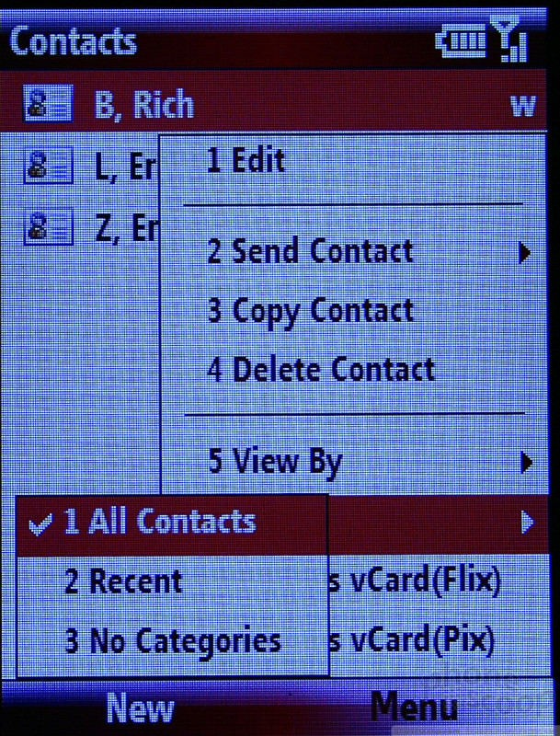Click the 'w' work indicator on B, Rich

[x=523, y=107]
